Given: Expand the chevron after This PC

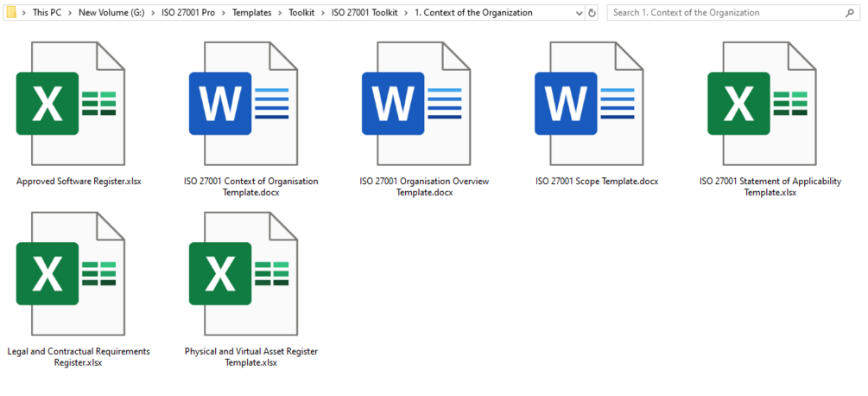Looking at the screenshot, I should pyautogui.click(x=70, y=13).
